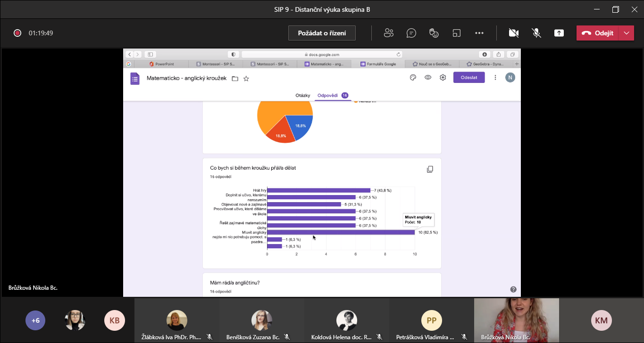The width and height of the screenshot is (644, 343).
Task: Preview the form with eye icon
Action: pos(428,77)
